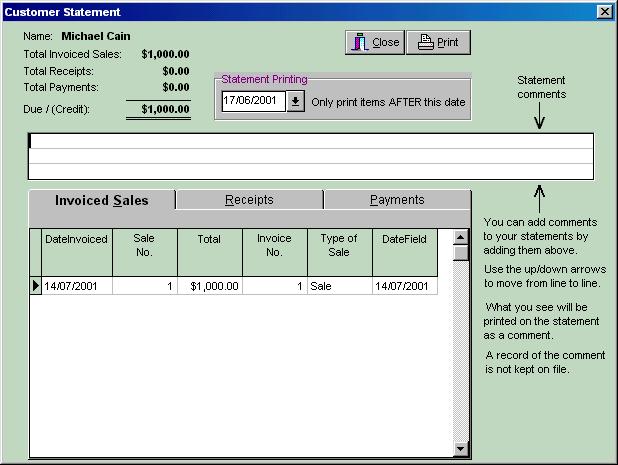Switch to the Payments tab
The image size is (618, 465).
click(x=397, y=200)
